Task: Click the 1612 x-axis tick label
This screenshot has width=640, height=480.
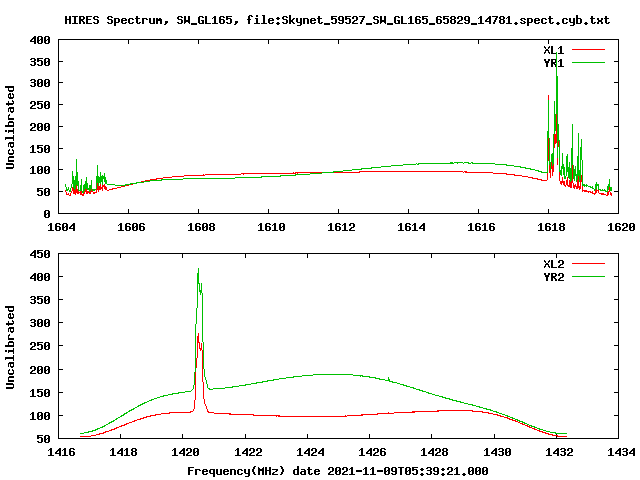Action: tap(341, 227)
